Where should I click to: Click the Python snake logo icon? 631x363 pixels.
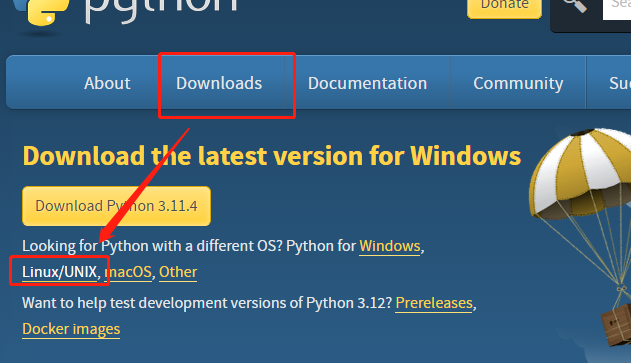[x=40, y=12]
